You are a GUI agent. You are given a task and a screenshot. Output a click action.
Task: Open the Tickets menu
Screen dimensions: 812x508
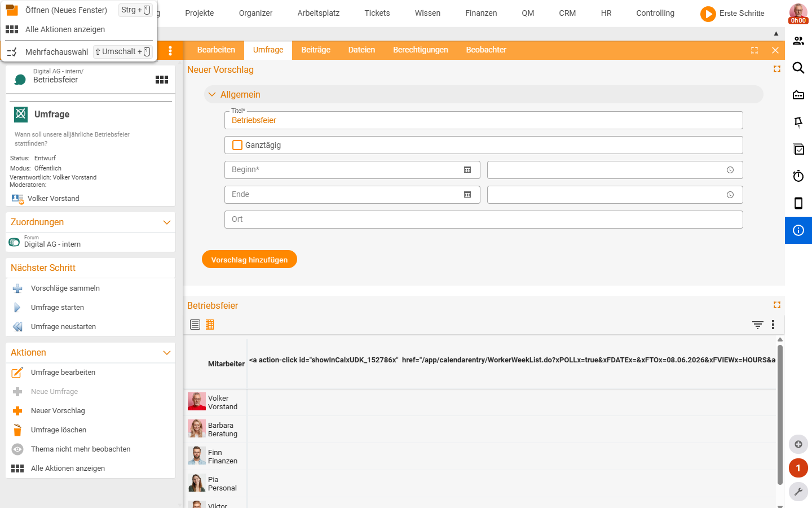(x=377, y=13)
